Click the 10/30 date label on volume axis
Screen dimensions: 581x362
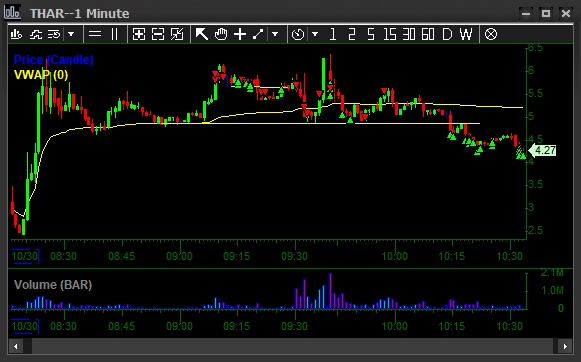pyautogui.click(x=24, y=326)
